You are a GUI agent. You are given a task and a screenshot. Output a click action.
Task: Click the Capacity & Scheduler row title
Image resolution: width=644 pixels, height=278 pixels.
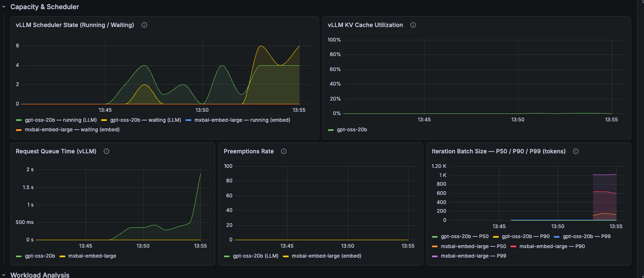(45, 7)
